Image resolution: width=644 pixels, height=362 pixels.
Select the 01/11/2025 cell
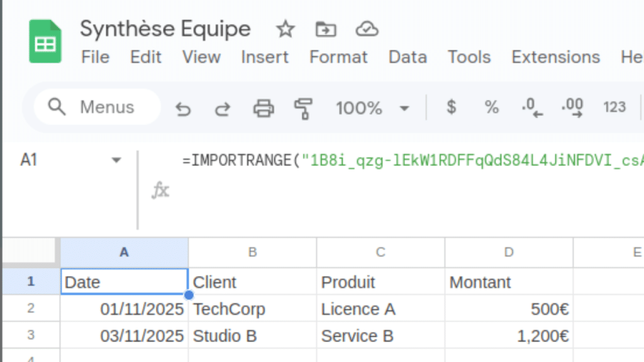pyautogui.click(x=124, y=309)
